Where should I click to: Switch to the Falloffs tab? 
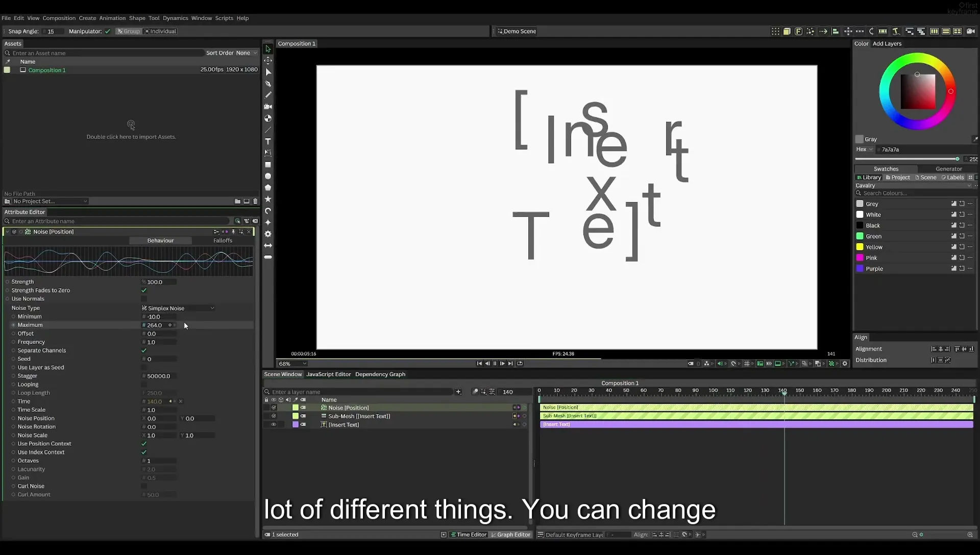[223, 240]
